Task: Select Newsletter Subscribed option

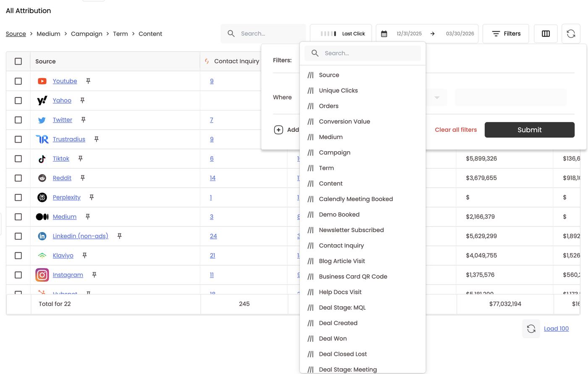Action: 362,230
